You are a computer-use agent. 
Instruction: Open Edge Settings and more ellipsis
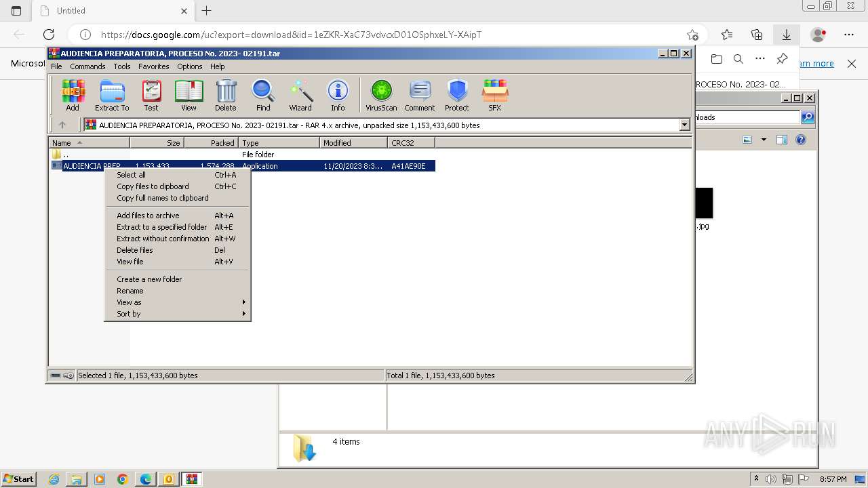coord(849,35)
